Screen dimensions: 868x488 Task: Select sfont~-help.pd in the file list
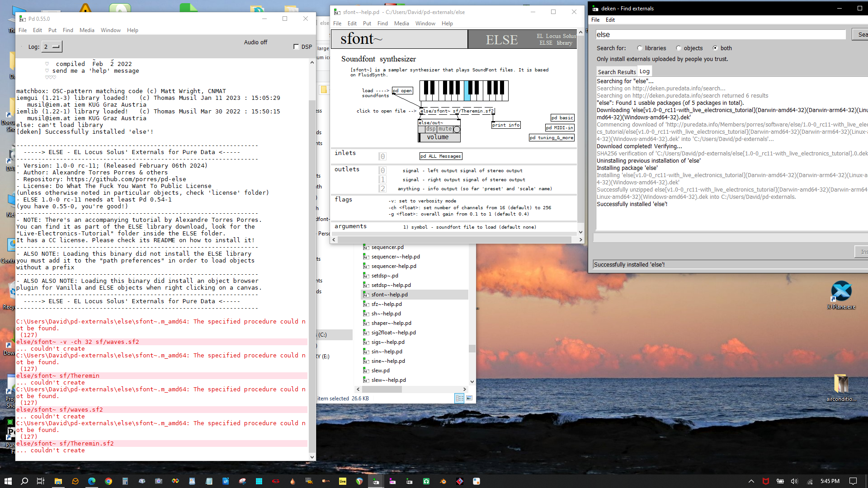(x=389, y=294)
